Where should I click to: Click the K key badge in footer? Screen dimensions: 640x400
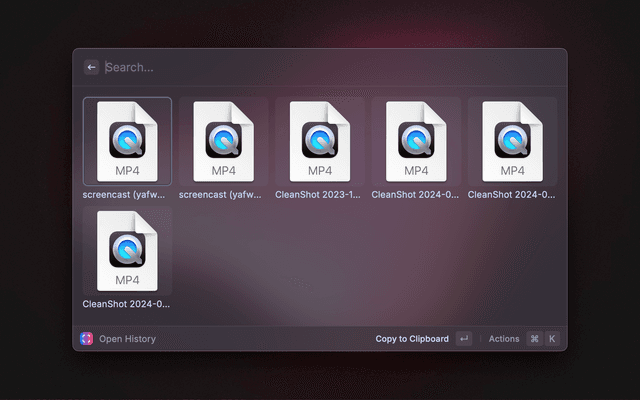[x=551, y=339]
